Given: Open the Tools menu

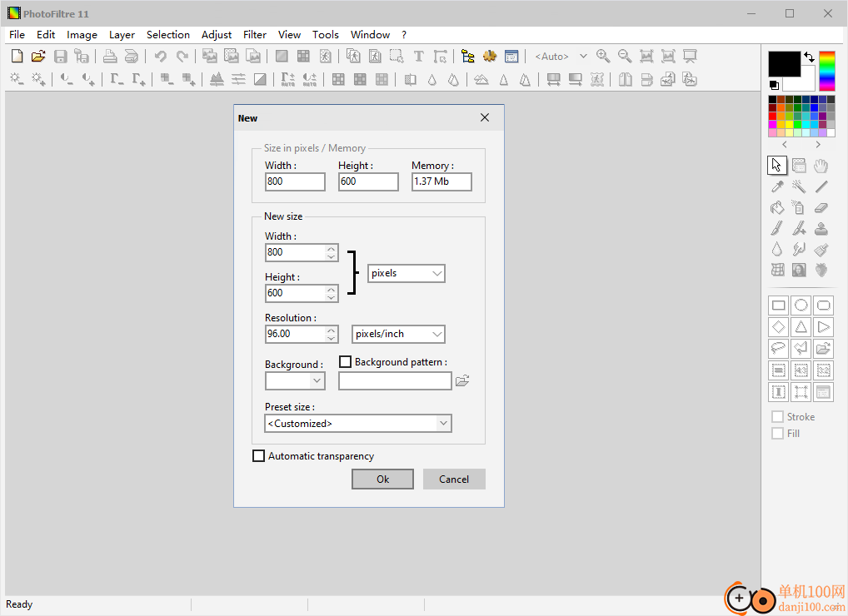Looking at the screenshot, I should coord(326,35).
